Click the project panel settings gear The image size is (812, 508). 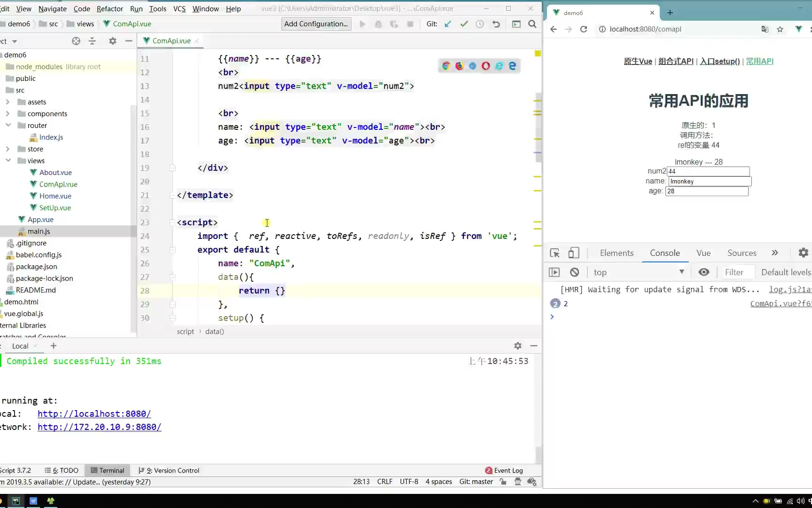pyautogui.click(x=112, y=41)
